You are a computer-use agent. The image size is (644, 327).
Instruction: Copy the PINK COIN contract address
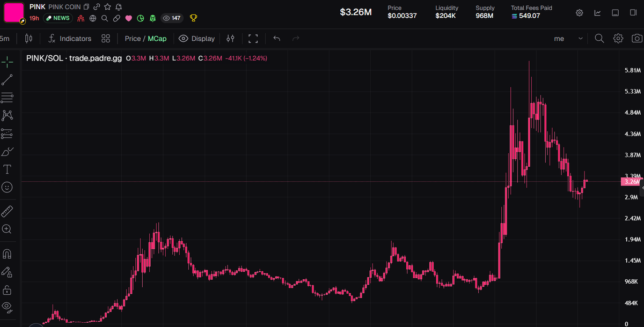point(86,7)
